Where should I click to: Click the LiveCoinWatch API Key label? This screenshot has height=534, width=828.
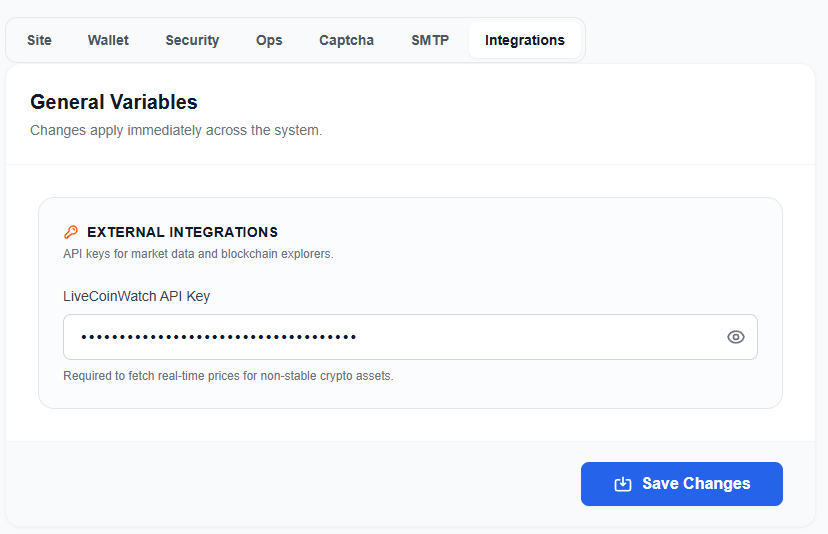136,296
